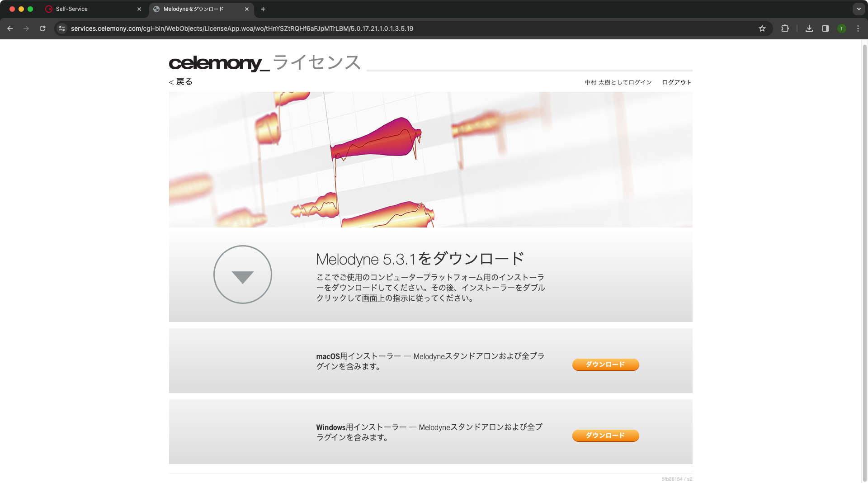
Task: Open the green T profile avatar
Action: pos(842,28)
